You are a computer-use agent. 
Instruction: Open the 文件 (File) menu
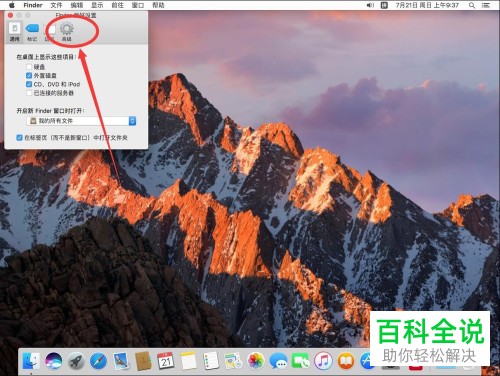(x=56, y=5)
